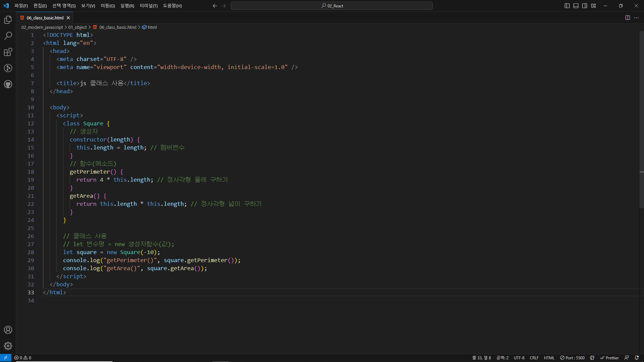Click the 02_React command center search box
Viewport: 644px width, 362px height.
[331, 6]
